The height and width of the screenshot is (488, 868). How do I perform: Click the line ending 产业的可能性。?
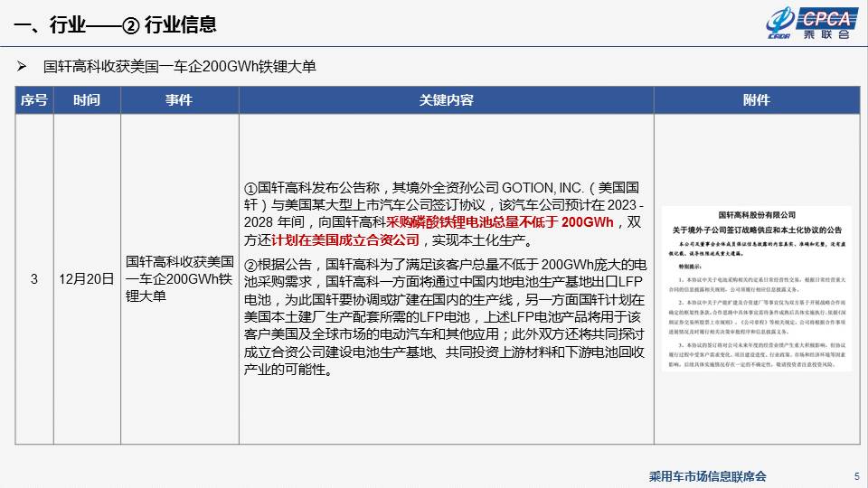click(288, 370)
